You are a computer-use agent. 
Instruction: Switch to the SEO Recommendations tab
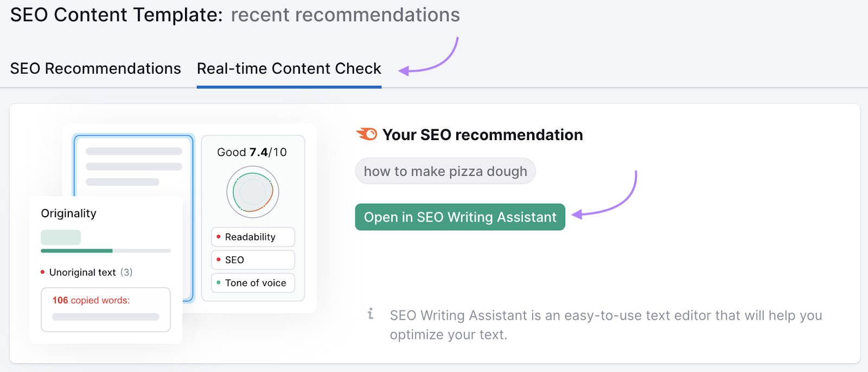click(95, 68)
